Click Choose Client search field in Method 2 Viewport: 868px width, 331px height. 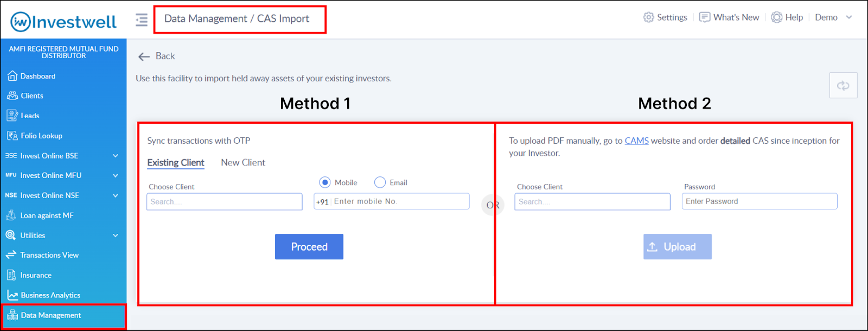[592, 201]
